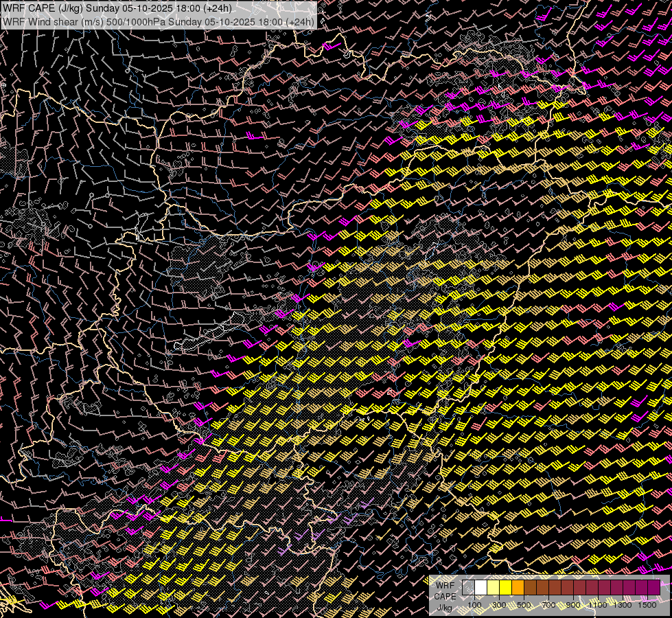Screen dimensions: 672x618
Task: Click the pale yellow legend swatch
Action: point(494,588)
